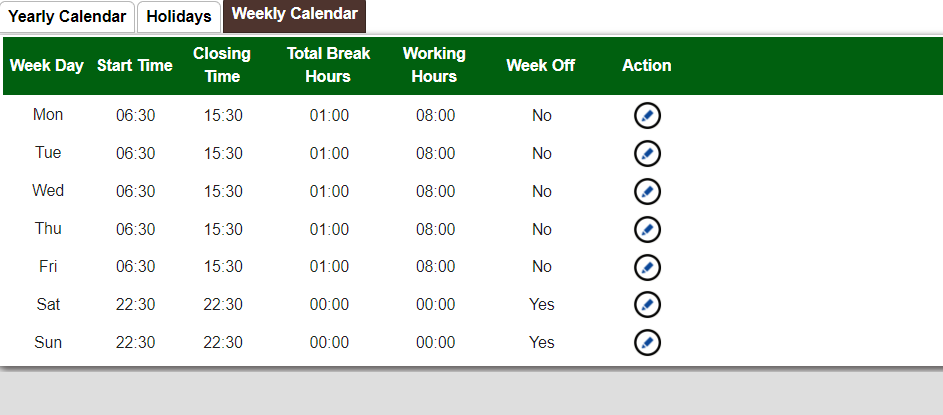Click the Thu row edit icon
The height and width of the screenshot is (415, 943).
pyautogui.click(x=647, y=230)
